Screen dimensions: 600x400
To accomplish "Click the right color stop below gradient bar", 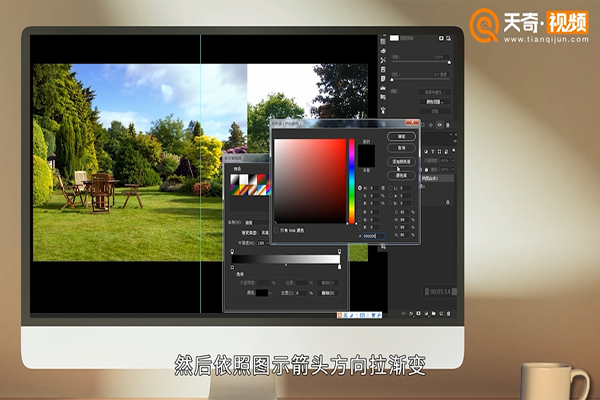I will (340, 268).
